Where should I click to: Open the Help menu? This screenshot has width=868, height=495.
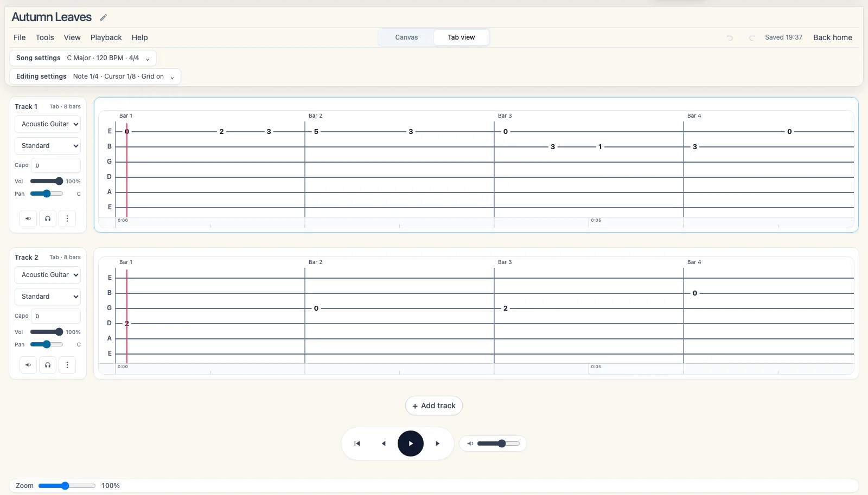[x=139, y=37]
